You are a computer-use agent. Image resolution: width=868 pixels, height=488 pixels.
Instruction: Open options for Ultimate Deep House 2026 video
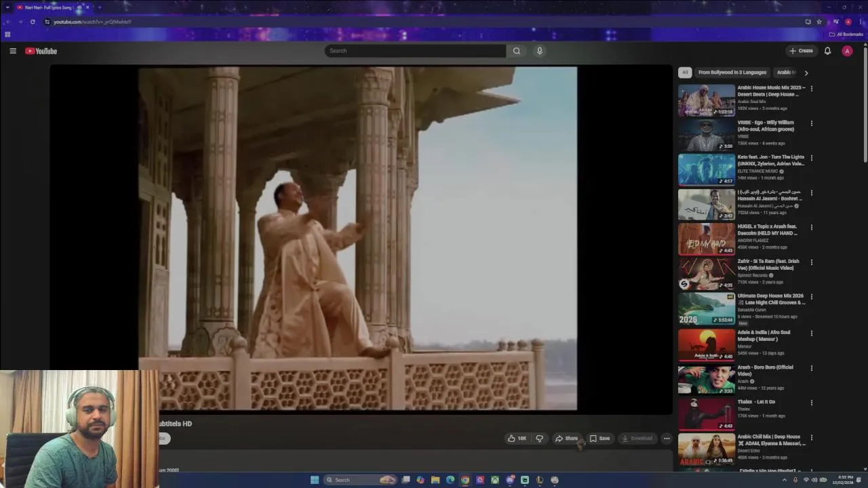coord(811,297)
